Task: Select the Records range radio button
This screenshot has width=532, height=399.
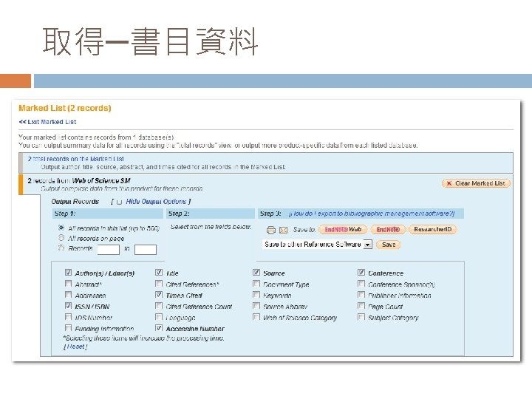Action: 61,248
